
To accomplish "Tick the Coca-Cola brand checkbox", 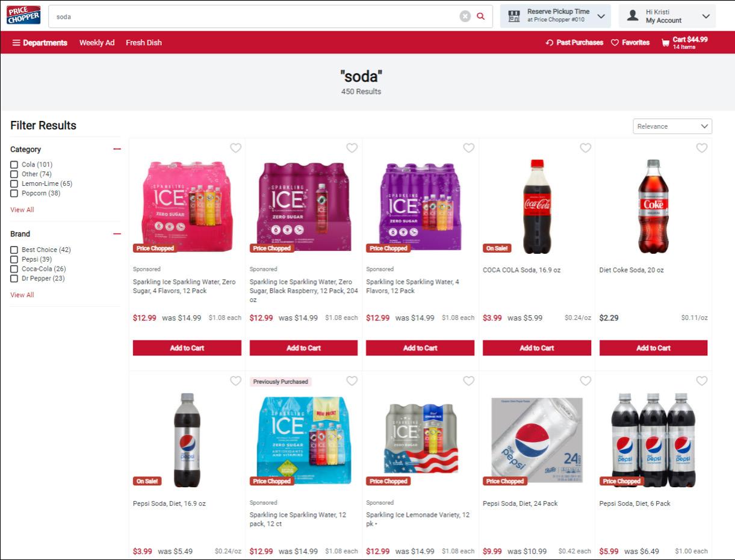I will pos(14,269).
